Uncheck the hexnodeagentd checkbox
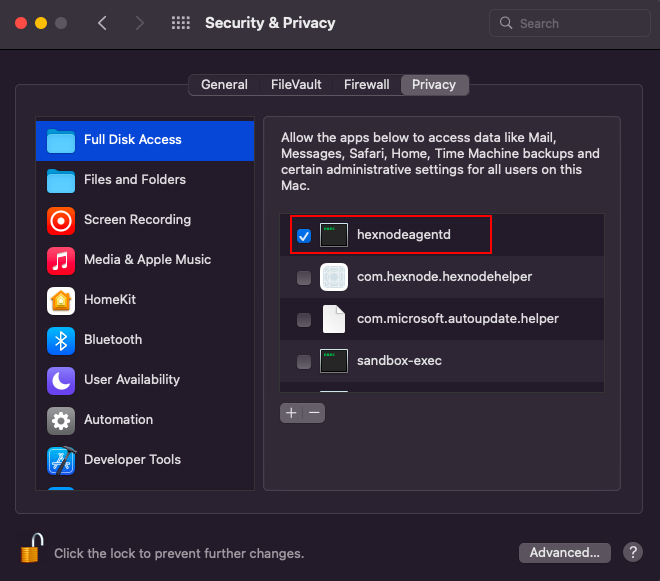 [304, 235]
